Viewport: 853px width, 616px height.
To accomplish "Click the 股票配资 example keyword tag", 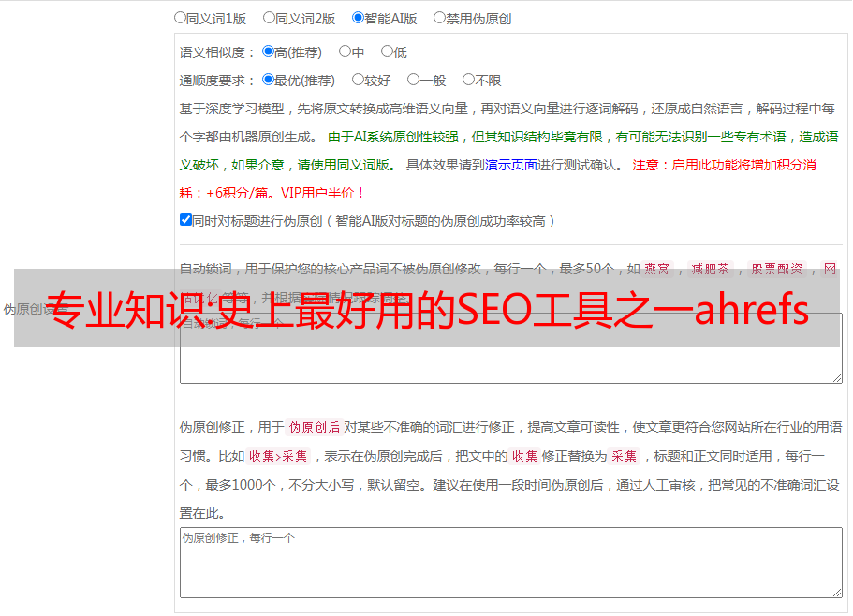I will click(x=777, y=269).
